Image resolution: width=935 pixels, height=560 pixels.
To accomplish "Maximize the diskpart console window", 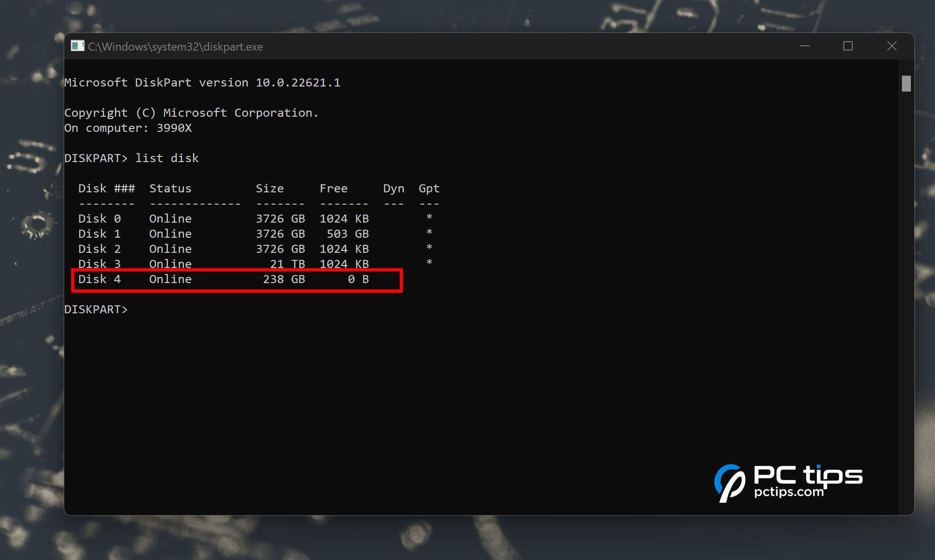I will click(x=848, y=46).
